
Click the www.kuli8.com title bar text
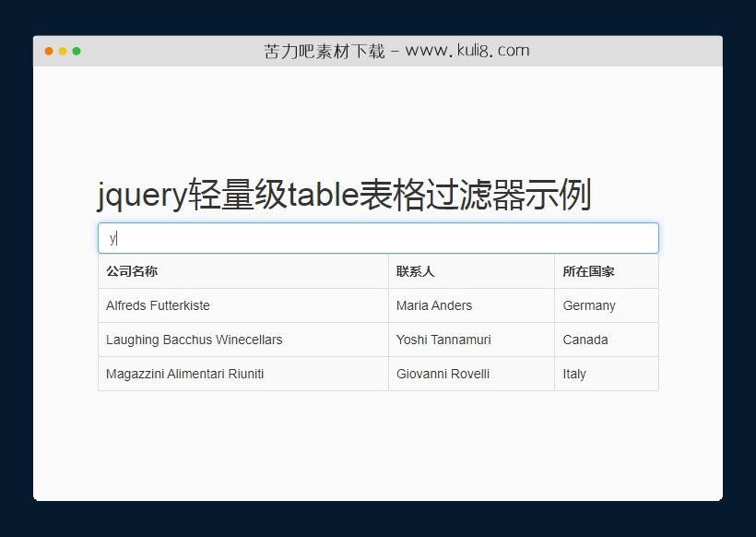396,51
